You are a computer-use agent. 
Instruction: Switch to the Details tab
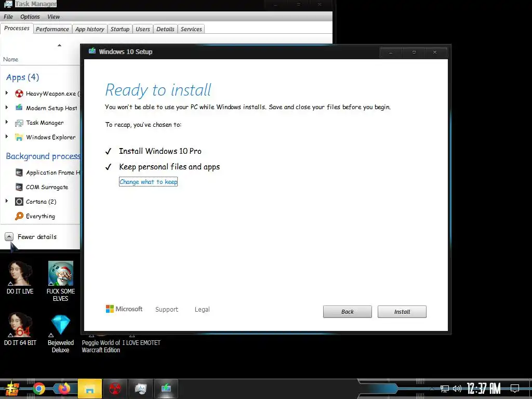click(165, 29)
